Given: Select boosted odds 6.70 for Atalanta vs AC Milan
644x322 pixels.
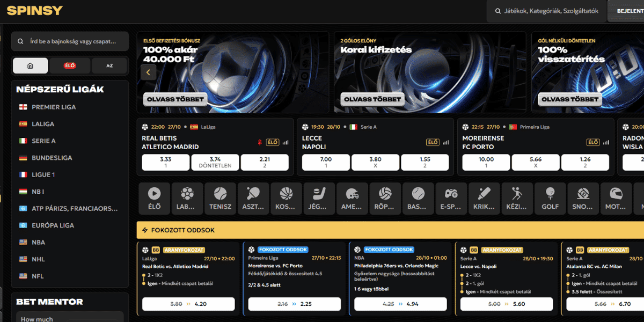Looking at the screenshot, I should click(606, 304).
